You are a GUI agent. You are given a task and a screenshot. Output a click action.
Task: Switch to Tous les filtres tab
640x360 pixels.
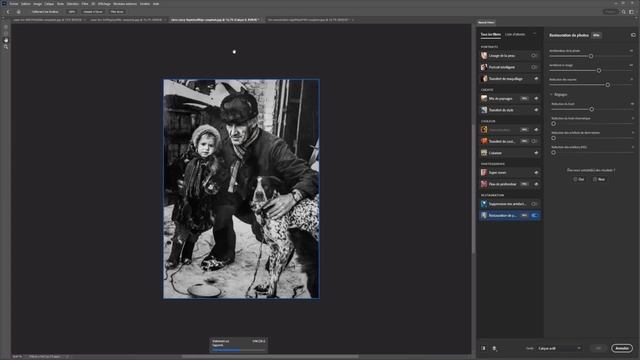[491, 35]
